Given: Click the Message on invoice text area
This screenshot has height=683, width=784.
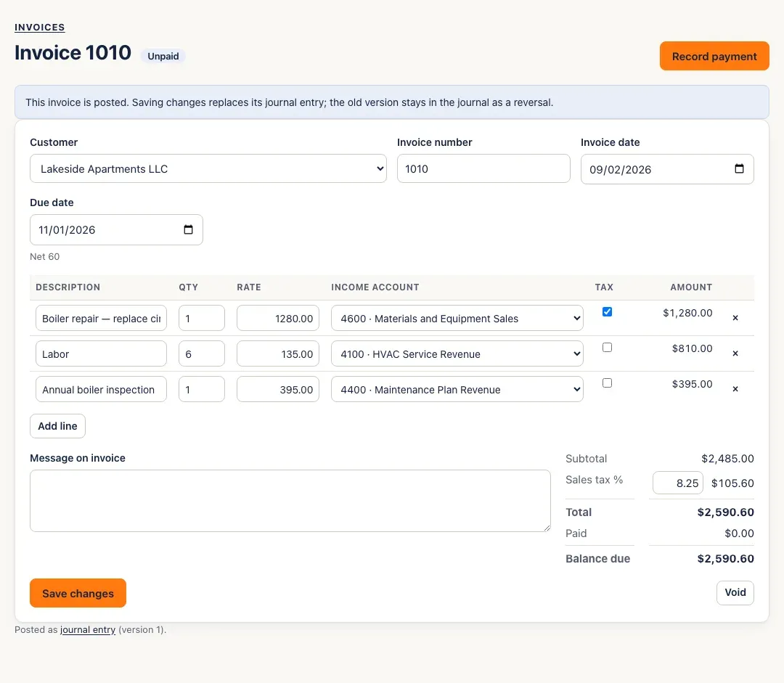Looking at the screenshot, I should (290, 501).
